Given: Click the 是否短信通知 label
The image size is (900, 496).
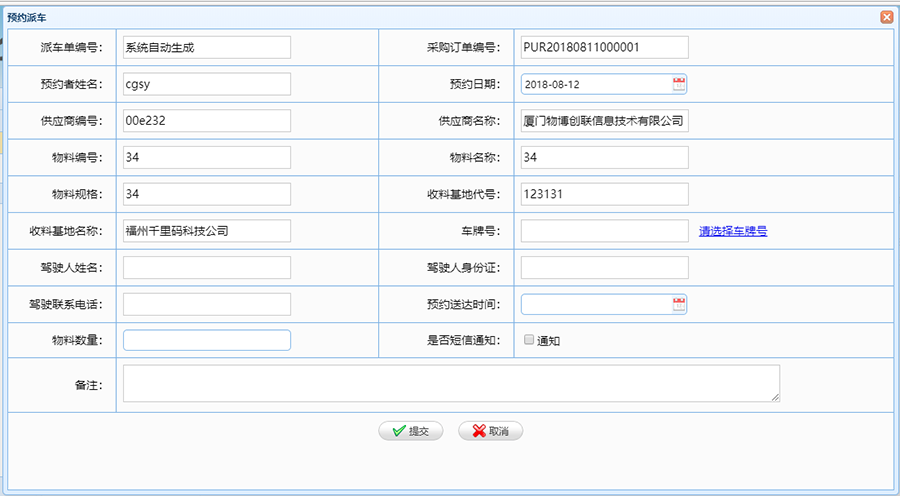Looking at the screenshot, I should click(463, 340).
